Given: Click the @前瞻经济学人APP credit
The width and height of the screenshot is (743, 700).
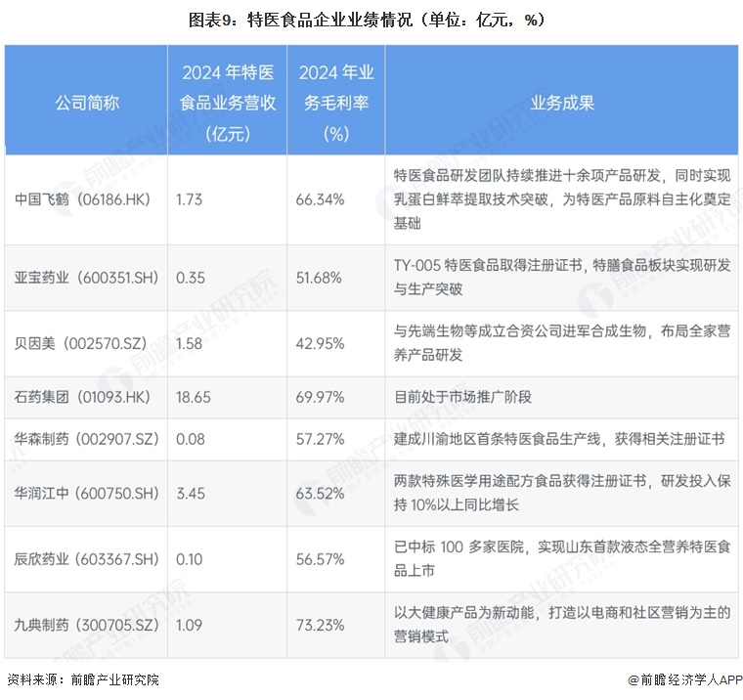Looking at the screenshot, I should tap(684, 680).
